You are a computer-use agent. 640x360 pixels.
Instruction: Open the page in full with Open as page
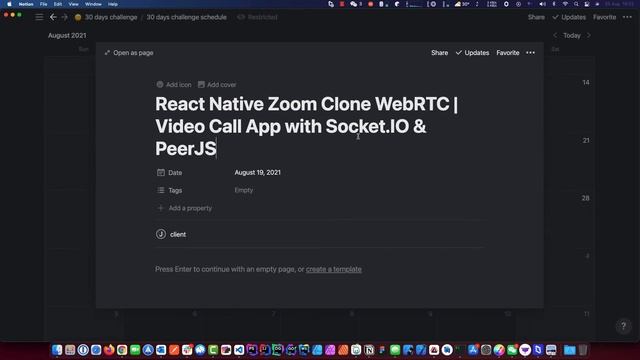(x=129, y=53)
